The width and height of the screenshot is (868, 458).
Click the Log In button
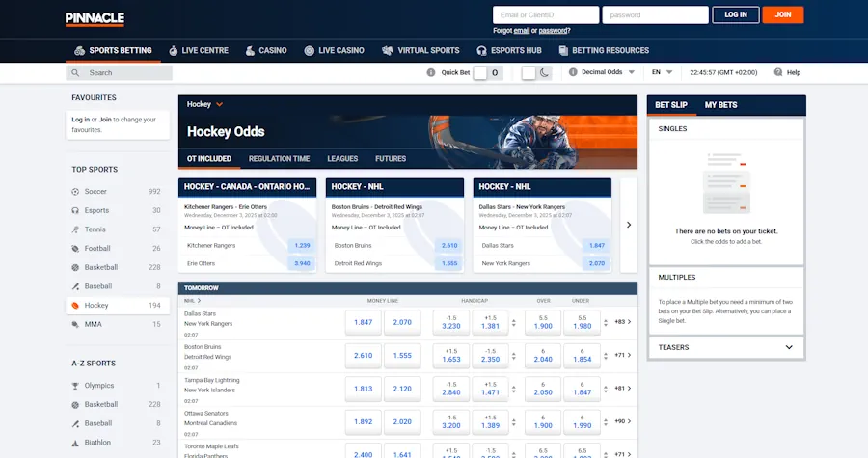736,14
